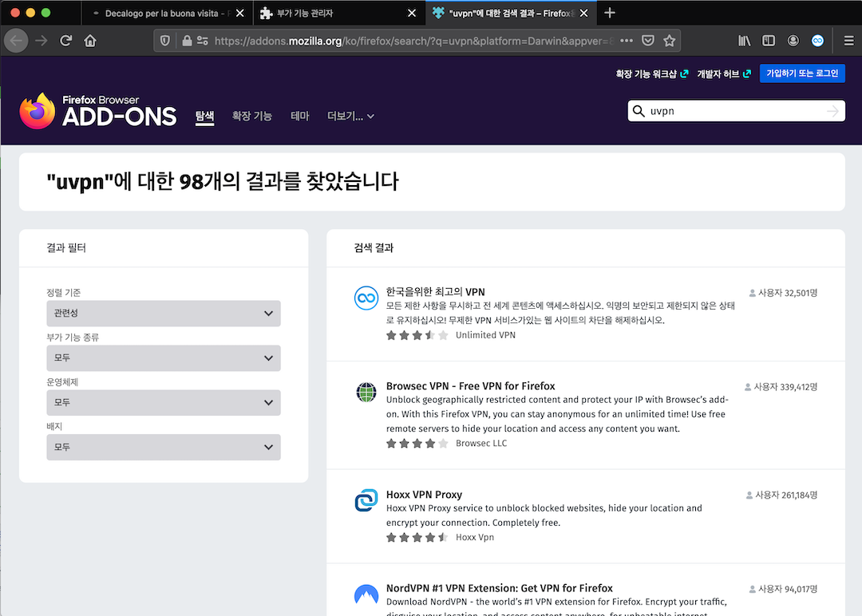Click the uVPN extension toolbar icon
Screen dimensions: 862x616
point(817,41)
